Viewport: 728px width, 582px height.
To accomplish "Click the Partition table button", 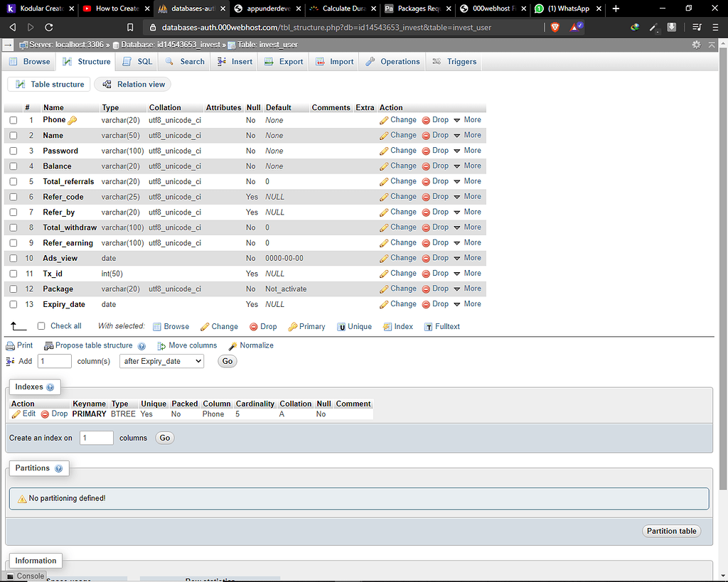I will (670, 531).
